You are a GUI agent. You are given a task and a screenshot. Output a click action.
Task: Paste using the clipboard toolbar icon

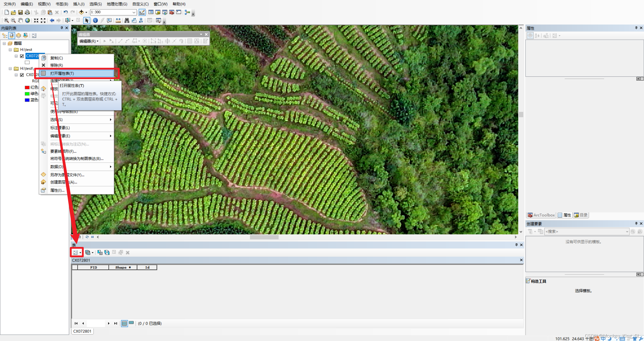50,12
